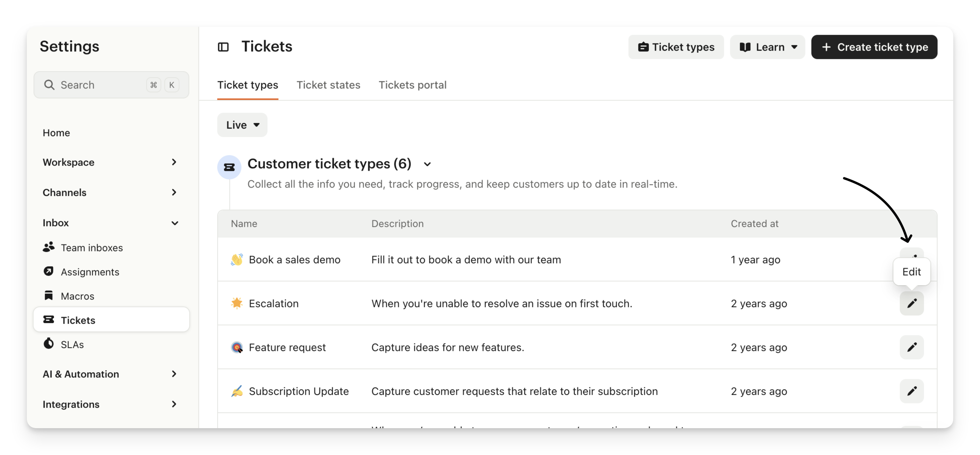
Task: Click the Assignments icon in sidebar
Action: click(48, 271)
